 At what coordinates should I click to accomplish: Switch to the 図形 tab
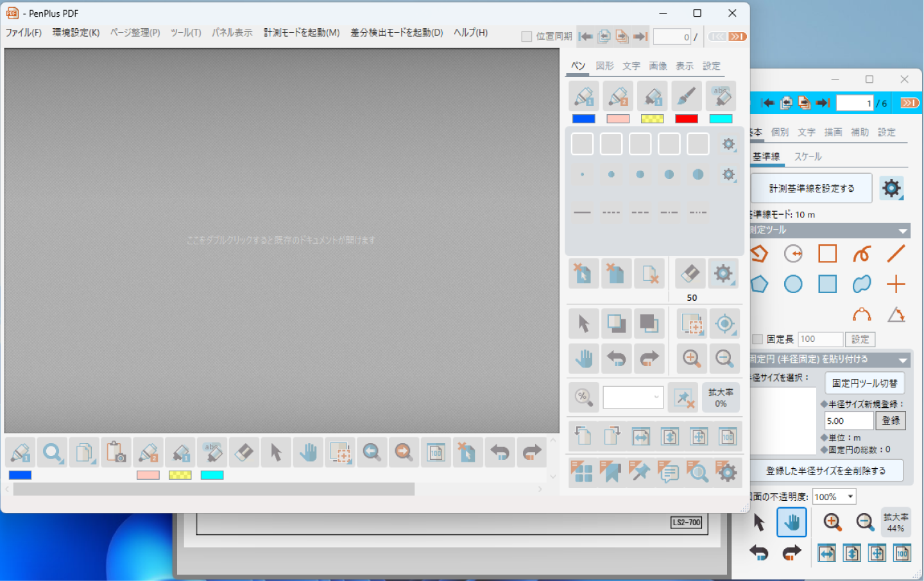[x=604, y=66]
